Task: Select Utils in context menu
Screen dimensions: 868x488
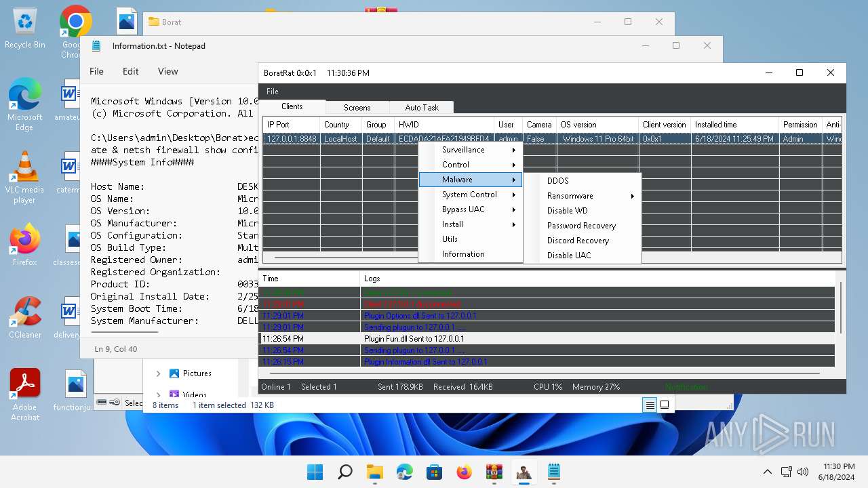Action: tap(471, 239)
